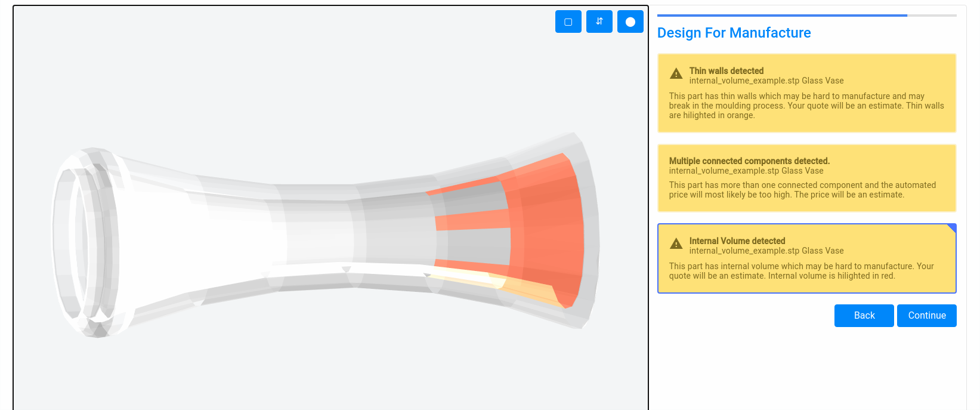The width and height of the screenshot is (980, 410).
Task: Select the Thin walls detected warning card
Action: pos(806,93)
